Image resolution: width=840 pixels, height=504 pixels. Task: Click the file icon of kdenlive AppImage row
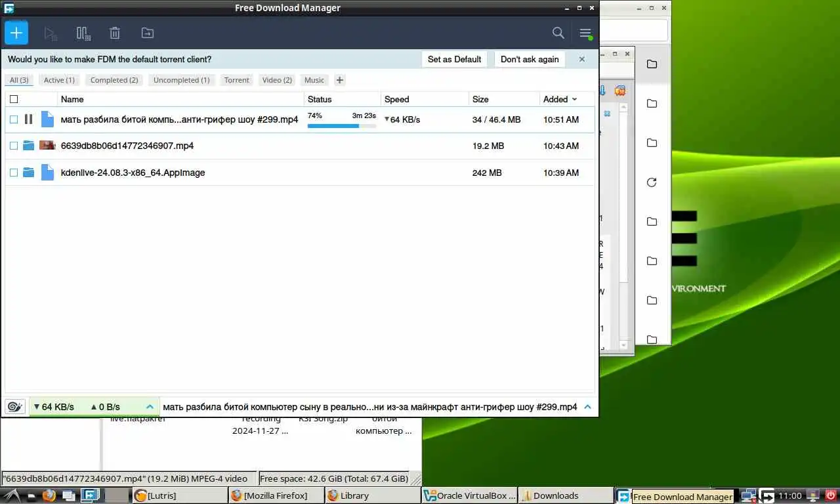coord(47,173)
